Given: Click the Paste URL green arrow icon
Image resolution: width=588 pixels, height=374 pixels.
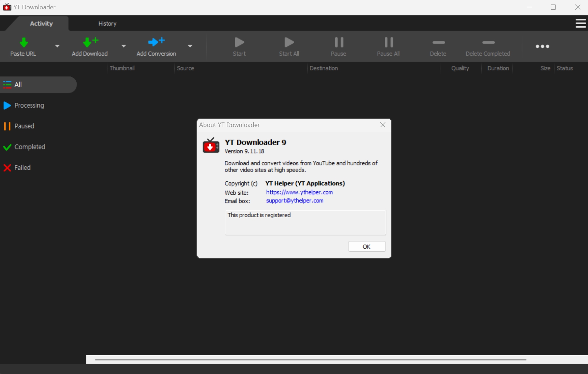Looking at the screenshot, I should 24,42.
